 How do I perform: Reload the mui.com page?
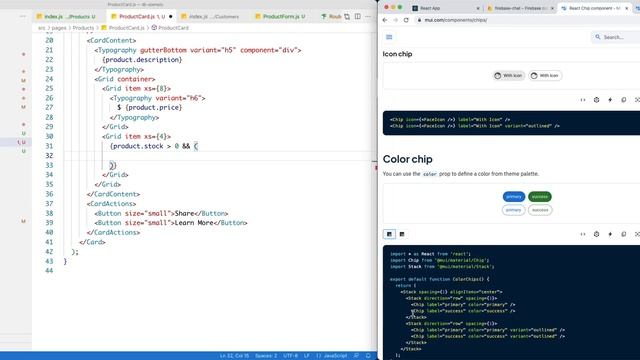click(406, 20)
